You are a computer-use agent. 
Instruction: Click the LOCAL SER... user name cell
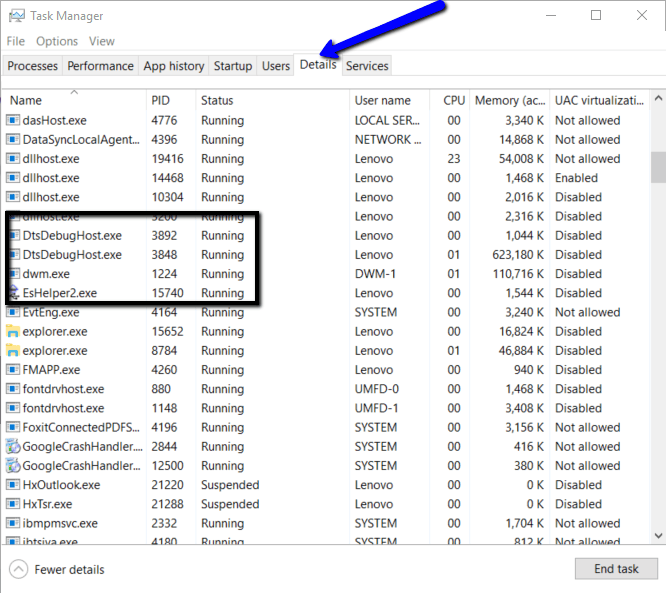coord(387,120)
